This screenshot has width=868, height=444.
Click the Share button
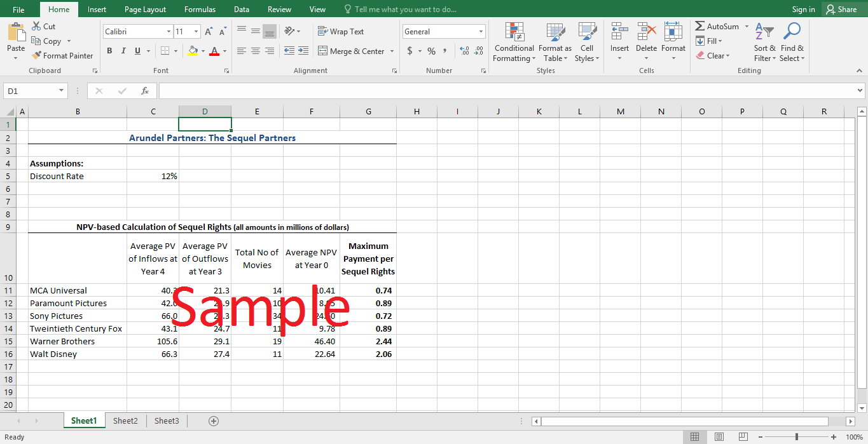coord(842,10)
